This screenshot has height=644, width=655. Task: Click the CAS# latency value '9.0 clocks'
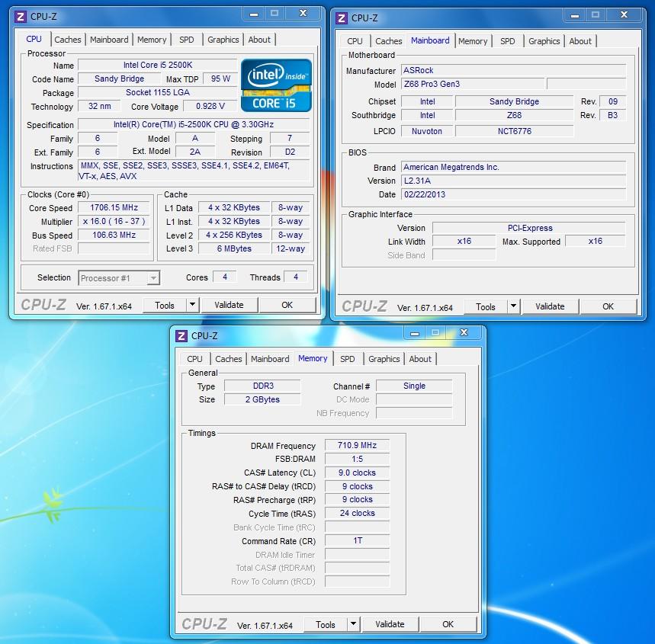point(357,473)
